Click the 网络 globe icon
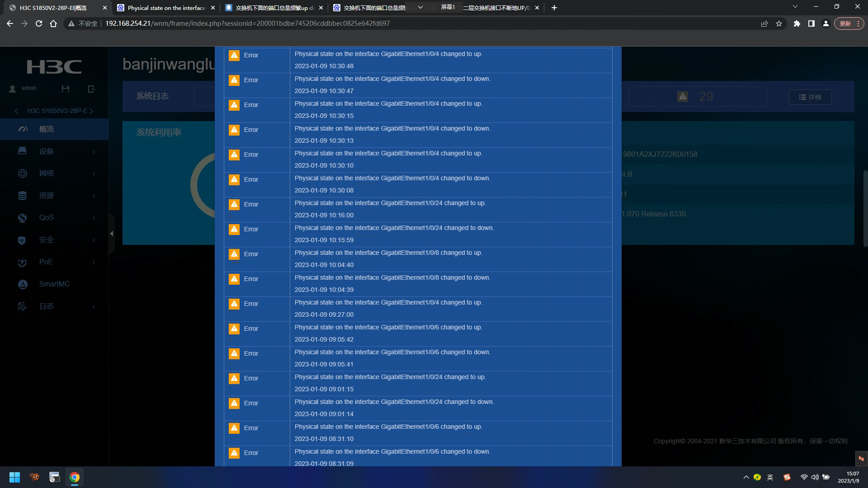This screenshot has width=868, height=488. click(22, 174)
